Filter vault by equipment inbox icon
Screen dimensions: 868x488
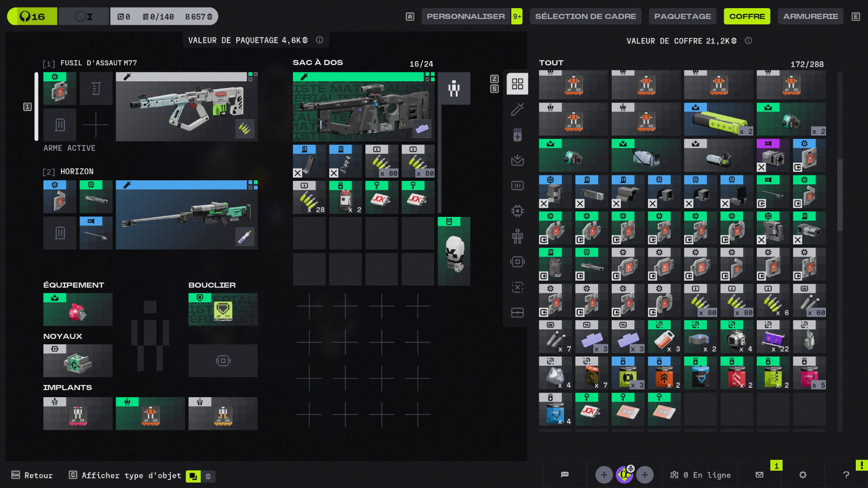click(x=517, y=160)
